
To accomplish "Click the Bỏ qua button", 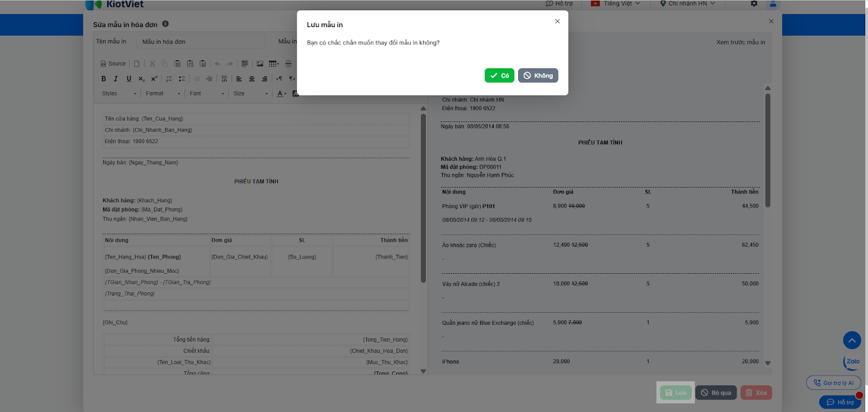I will coord(716,392).
